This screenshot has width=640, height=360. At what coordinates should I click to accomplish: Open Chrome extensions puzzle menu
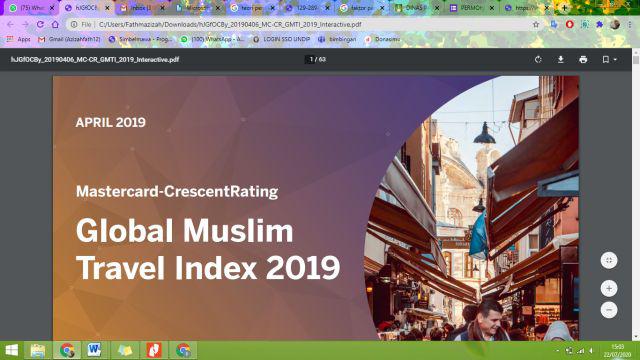tap(599, 24)
